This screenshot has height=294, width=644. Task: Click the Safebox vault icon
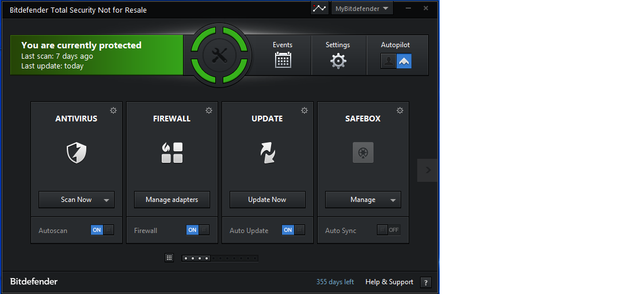363,152
